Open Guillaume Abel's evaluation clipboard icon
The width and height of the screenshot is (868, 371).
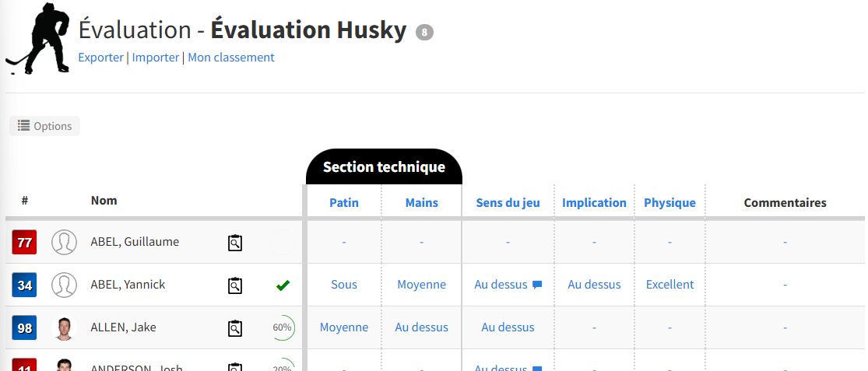click(x=235, y=243)
